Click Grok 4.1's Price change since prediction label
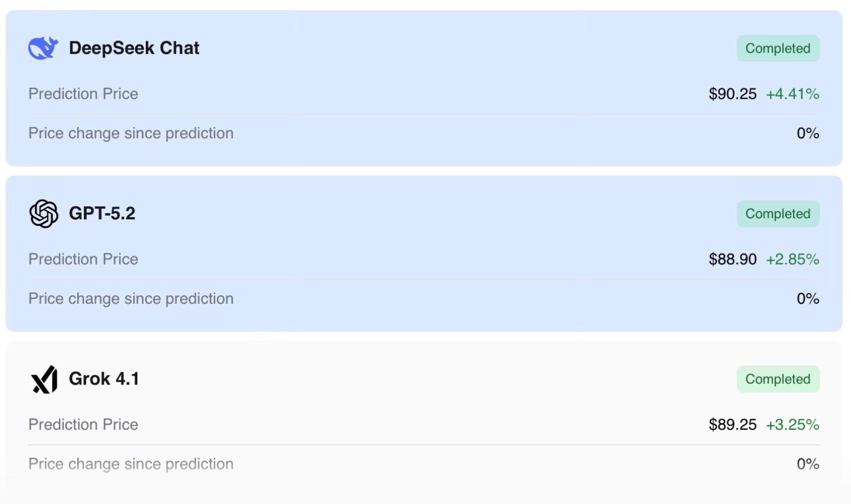The image size is (851, 504). [x=131, y=464]
